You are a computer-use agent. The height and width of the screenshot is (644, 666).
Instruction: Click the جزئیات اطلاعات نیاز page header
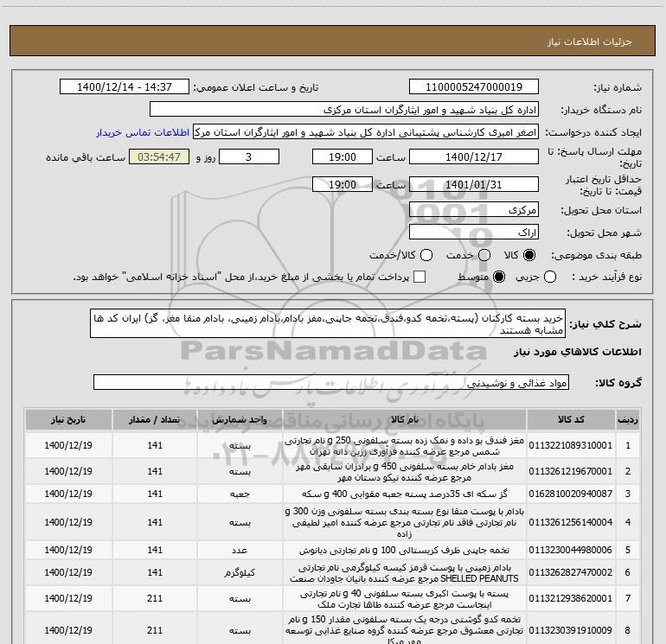pyautogui.click(x=590, y=41)
